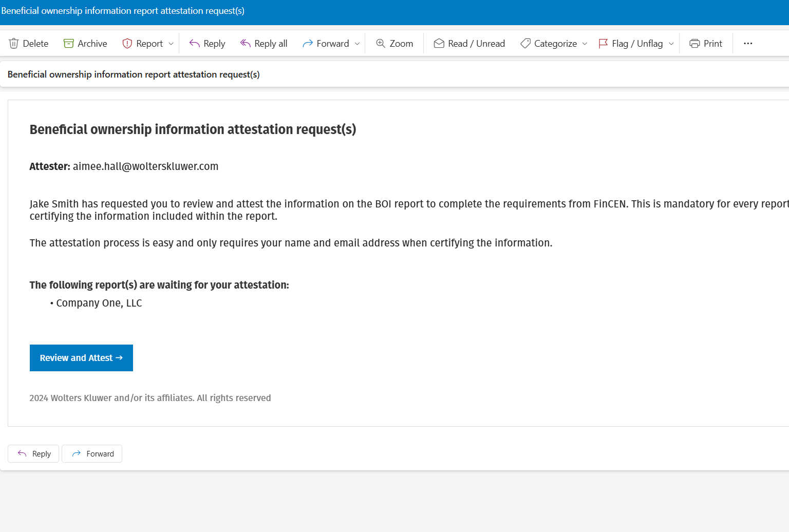
Task: Choose Reply all in toolbar
Action: [x=264, y=44]
